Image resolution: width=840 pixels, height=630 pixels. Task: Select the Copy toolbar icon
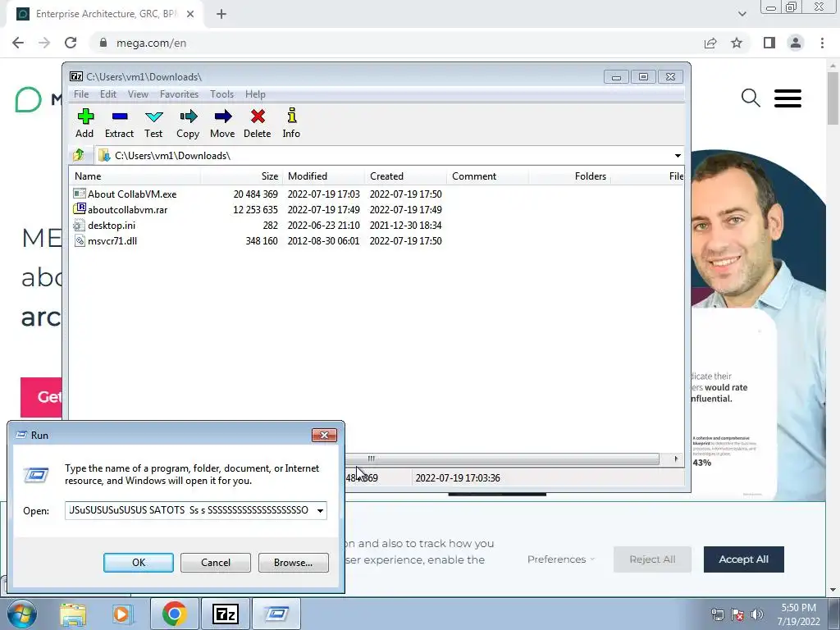point(188,123)
